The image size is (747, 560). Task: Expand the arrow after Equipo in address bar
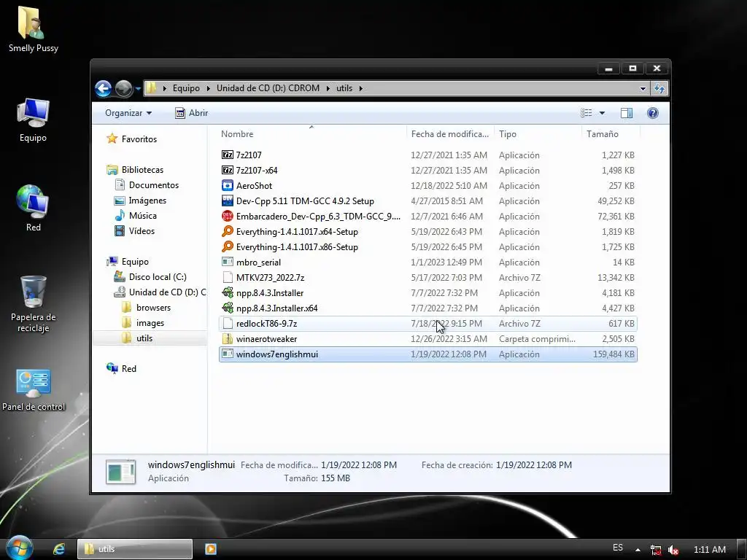point(208,88)
